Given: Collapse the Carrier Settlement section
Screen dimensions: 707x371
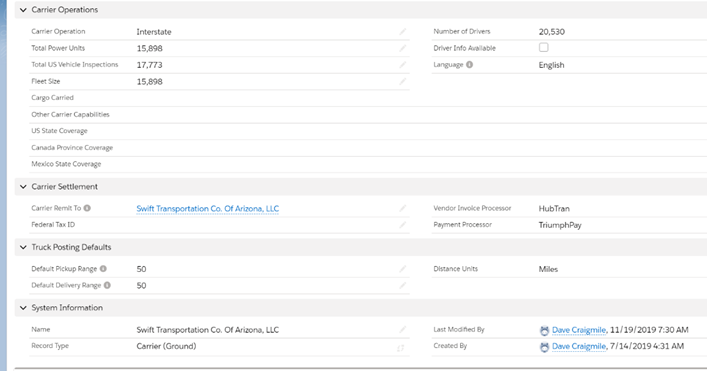Looking at the screenshot, I should click(23, 187).
